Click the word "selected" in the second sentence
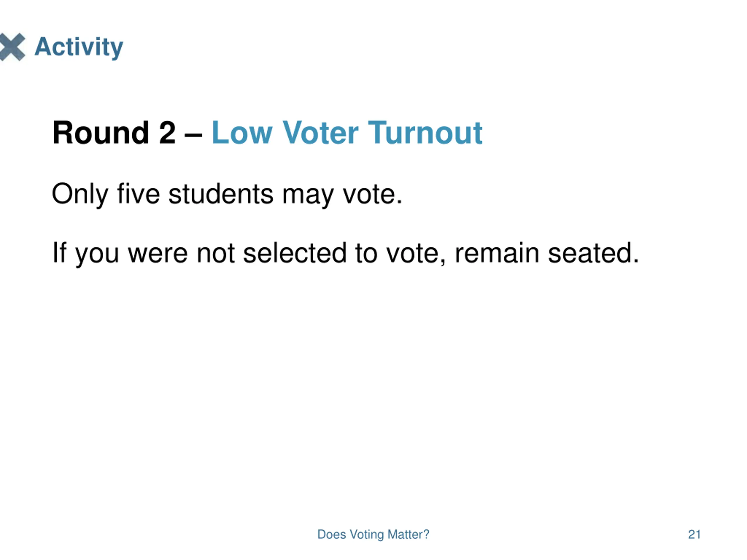The width and height of the screenshot is (747, 560). click(295, 253)
